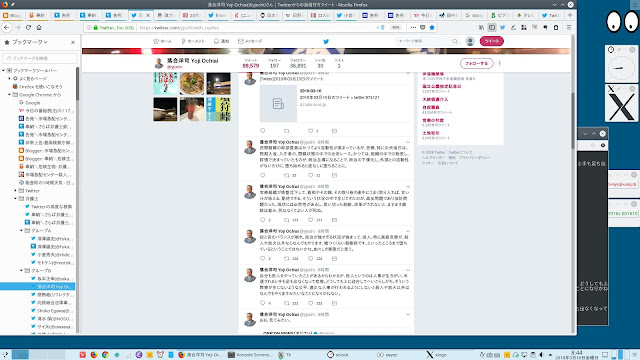Open a new tab with plus button
This screenshot has height=360, width=640.
[570, 15]
